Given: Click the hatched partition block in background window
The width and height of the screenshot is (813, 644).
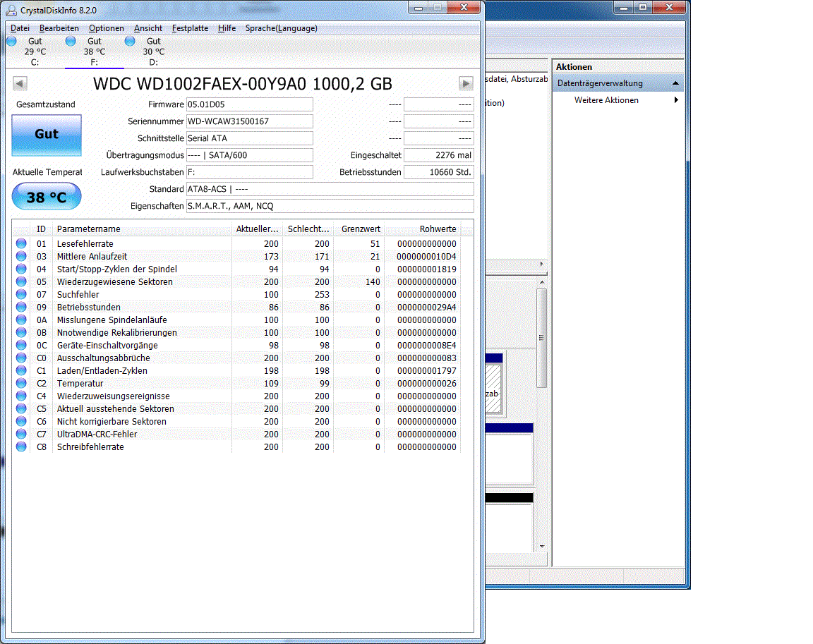Looking at the screenshot, I should tap(493, 389).
